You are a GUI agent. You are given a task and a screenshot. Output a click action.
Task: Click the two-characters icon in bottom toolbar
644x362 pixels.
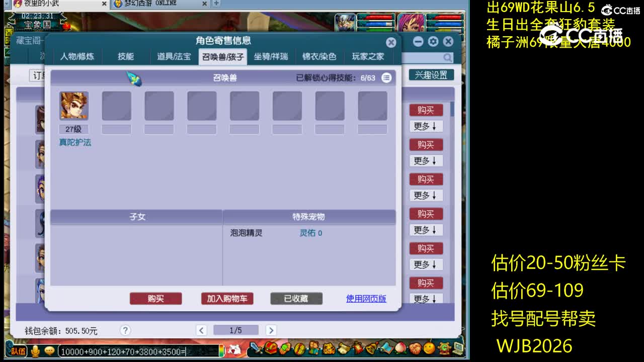[x=314, y=348]
